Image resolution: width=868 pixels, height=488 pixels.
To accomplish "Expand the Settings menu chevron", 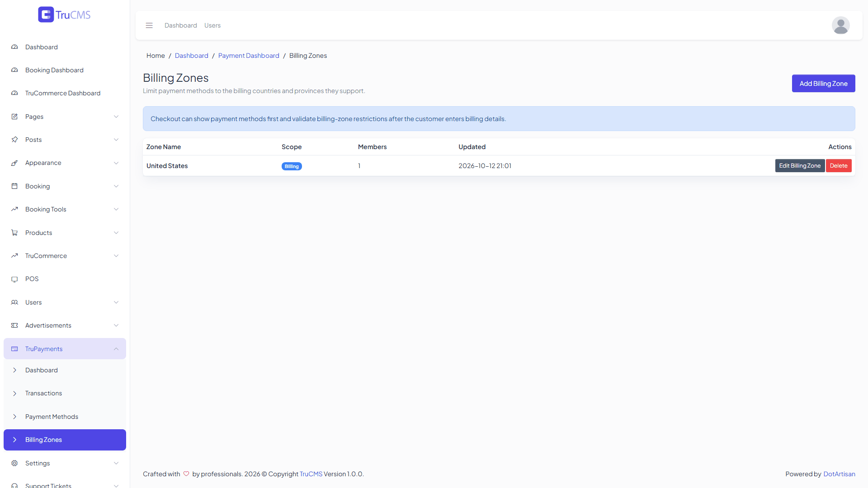I will pyautogui.click(x=116, y=463).
